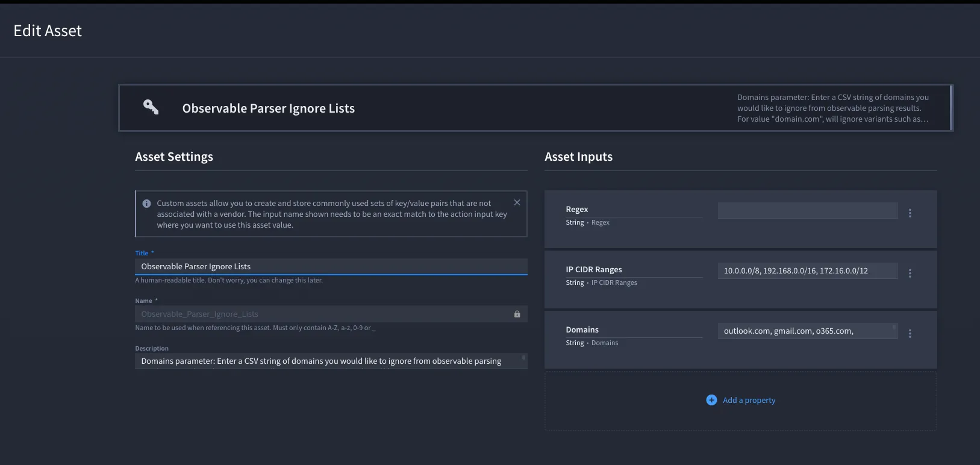Click the Domains value field

pos(808,331)
